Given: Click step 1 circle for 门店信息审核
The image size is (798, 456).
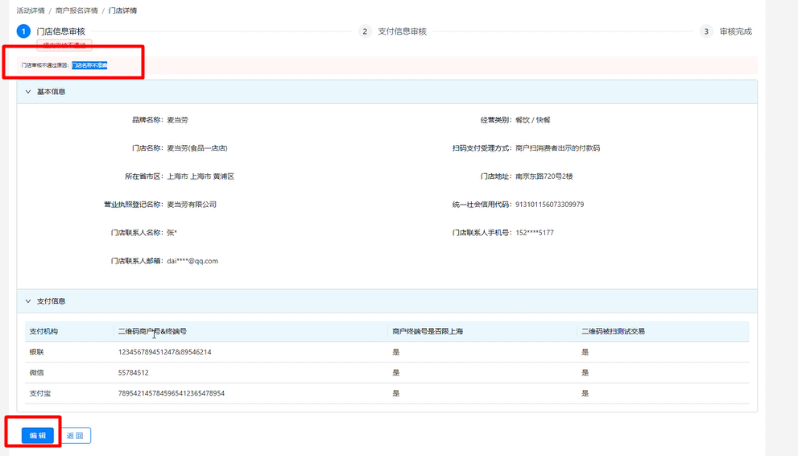Looking at the screenshot, I should coord(24,31).
